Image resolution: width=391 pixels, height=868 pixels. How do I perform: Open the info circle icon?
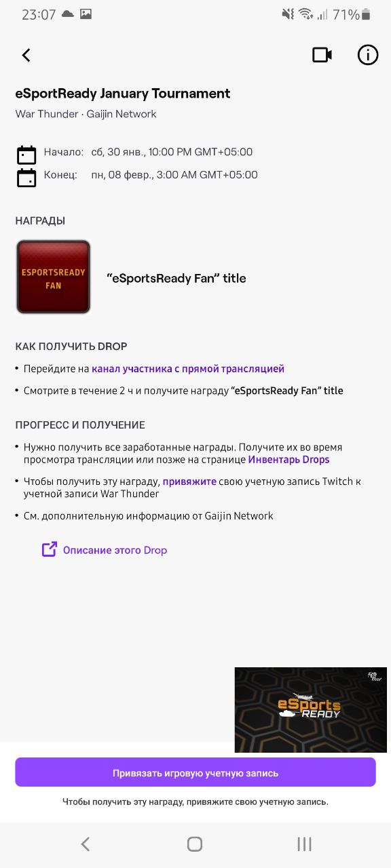point(368,55)
